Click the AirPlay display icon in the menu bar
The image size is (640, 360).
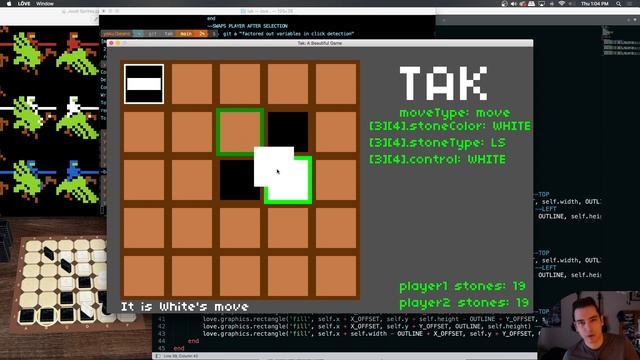pyautogui.click(x=542, y=4)
